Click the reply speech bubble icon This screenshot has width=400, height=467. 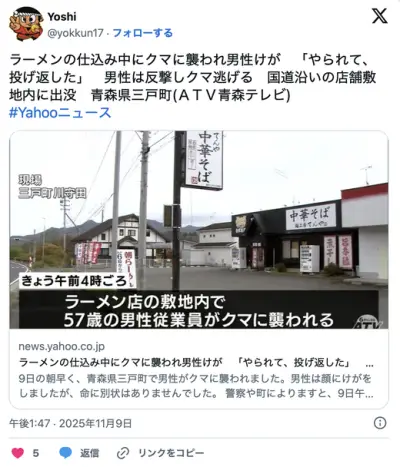(x=65, y=453)
